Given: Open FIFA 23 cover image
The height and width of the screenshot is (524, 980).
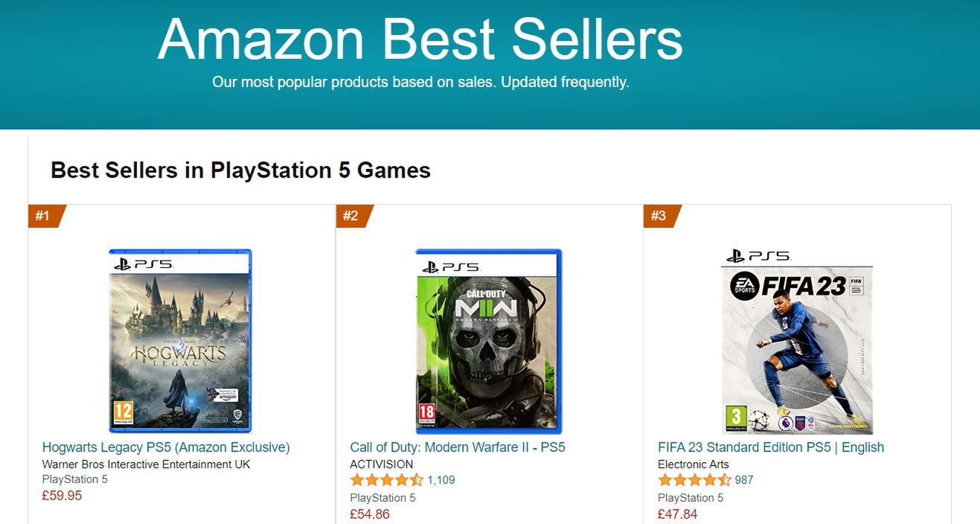Looking at the screenshot, I should click(797, 341).
